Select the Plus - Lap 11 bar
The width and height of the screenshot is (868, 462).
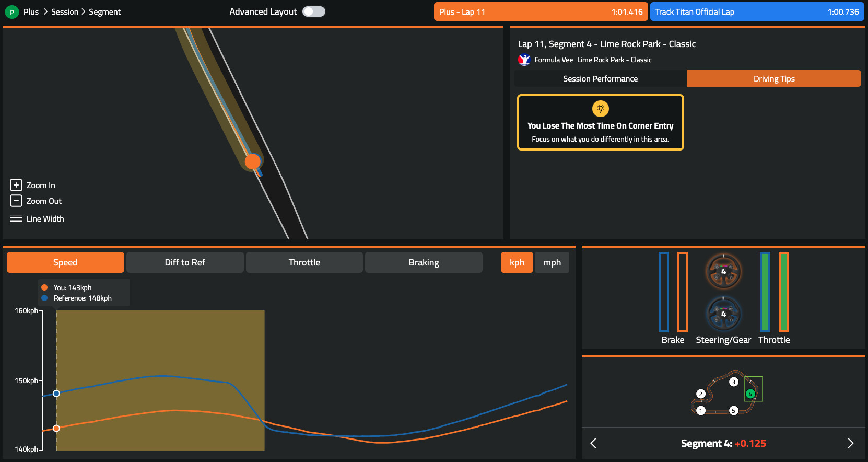pyautogui.click(x=541, y=11)
